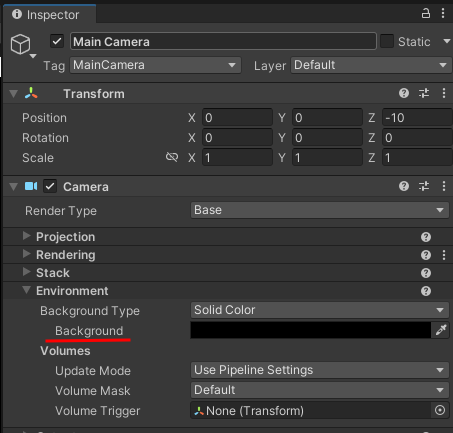Open the Render Type dropdown
Screen dimensions: 453x433
click(320, 210)
